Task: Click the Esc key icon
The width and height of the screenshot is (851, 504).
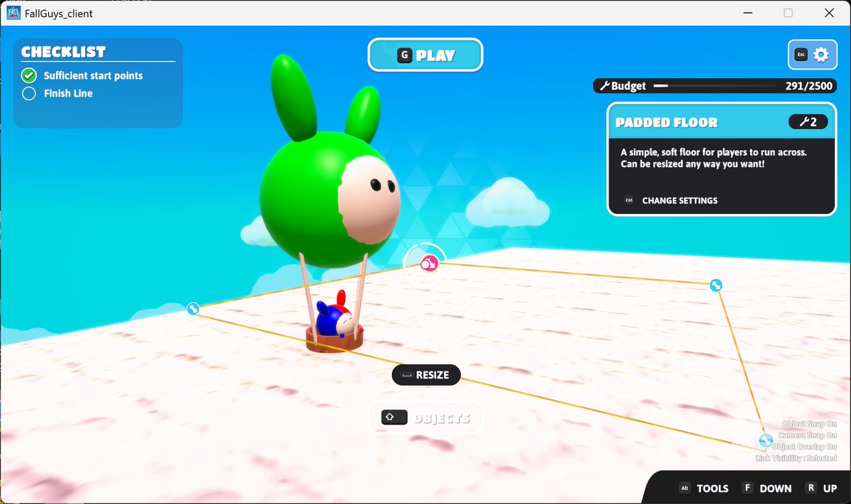Action: (801, 55)
